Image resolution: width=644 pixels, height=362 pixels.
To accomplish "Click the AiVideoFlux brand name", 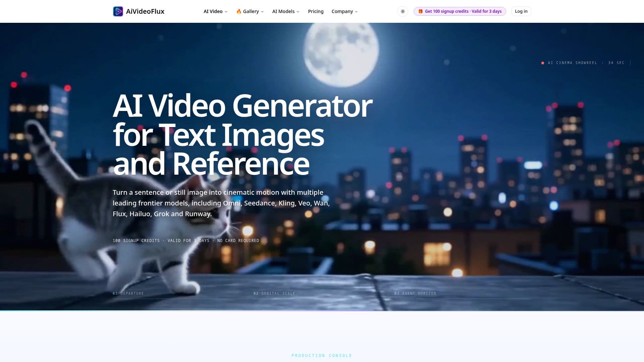I will pos(145,11).
